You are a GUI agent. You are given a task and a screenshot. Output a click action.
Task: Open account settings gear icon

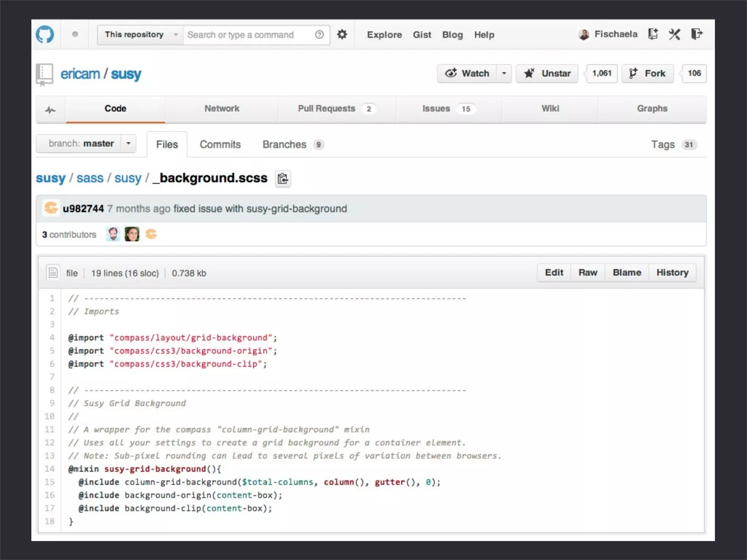click(x=342, y=35)
